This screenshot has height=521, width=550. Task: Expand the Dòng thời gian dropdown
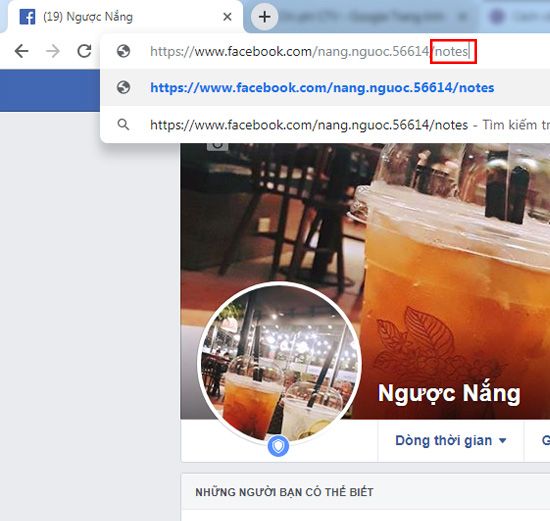click(x=451, y=441)
